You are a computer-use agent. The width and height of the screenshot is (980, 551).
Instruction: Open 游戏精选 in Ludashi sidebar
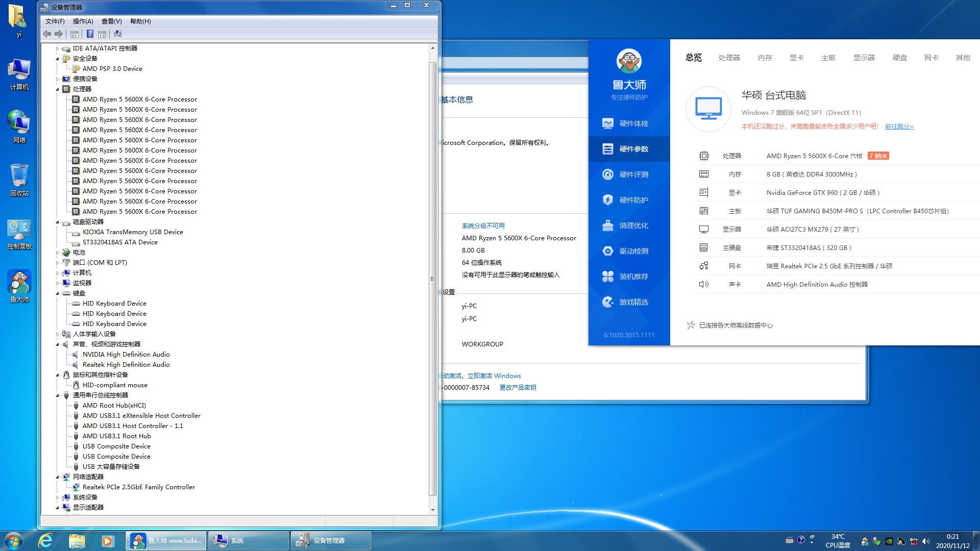click(x=629, y=302)
